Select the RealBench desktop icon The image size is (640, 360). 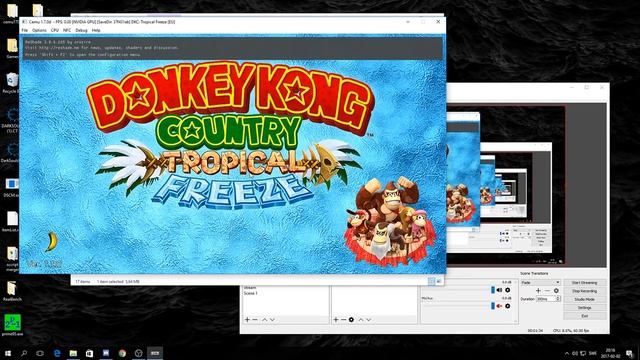click(12, 291)
